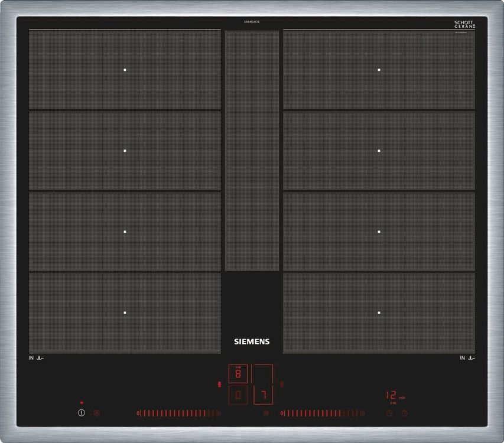Tap the right flex zone symbol by the zone display
The image size is (504, 443).
click(282, 384)
